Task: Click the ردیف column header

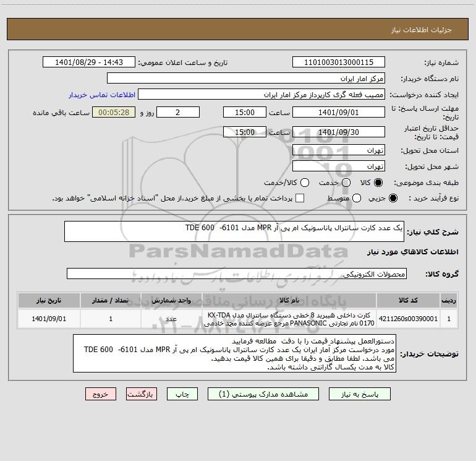Action: click(449, 300)
